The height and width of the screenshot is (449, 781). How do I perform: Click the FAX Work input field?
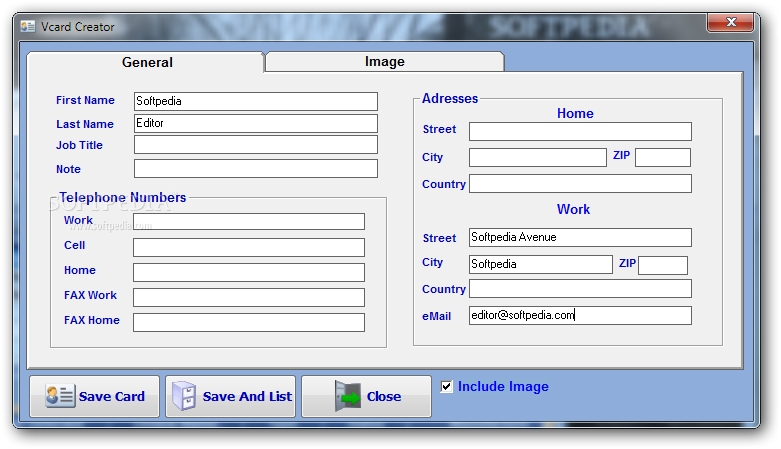pos(249,297)
